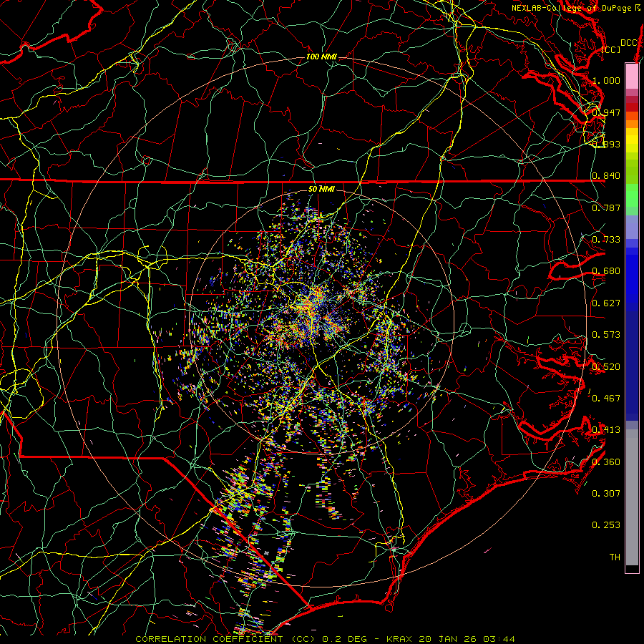Click the 0.520 scale value
The width and height of the screenshot is (644, 644).
point(606,367)
